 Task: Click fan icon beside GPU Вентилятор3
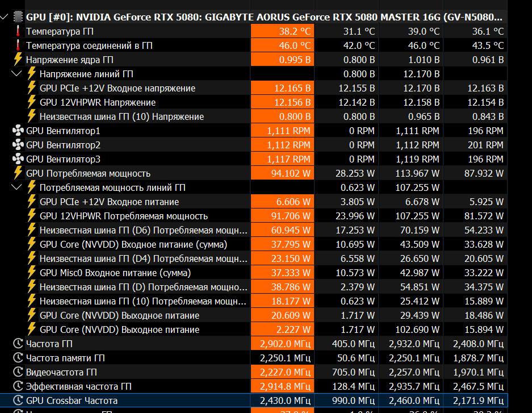[x=18, y=159]
